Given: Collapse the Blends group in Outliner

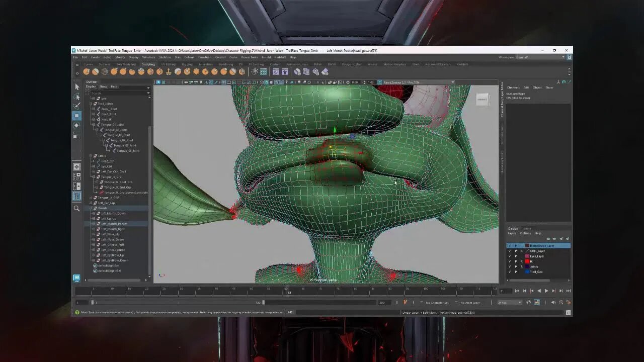Looking at the screenshot, I should click(91, 208).
